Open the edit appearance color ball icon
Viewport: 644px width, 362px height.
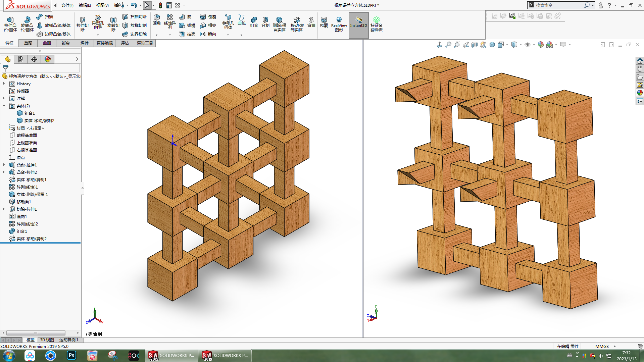pos(541,45)
